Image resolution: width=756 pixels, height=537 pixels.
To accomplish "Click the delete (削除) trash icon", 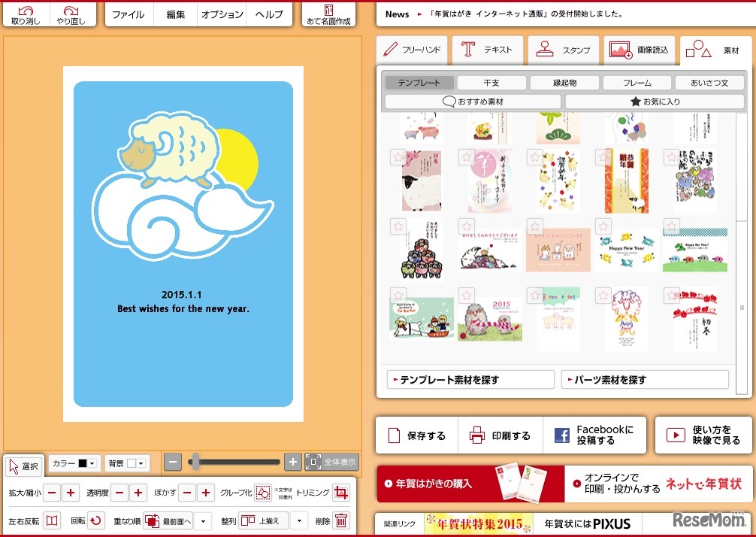I will point(341,520).
